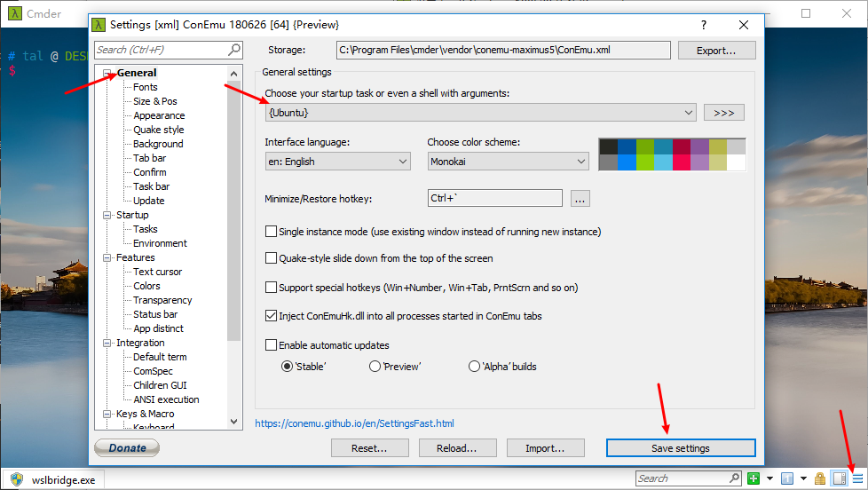The height and width of the screenshot is (490, 868).
Task: Collapse the Integration tree node
Action: 107,343
